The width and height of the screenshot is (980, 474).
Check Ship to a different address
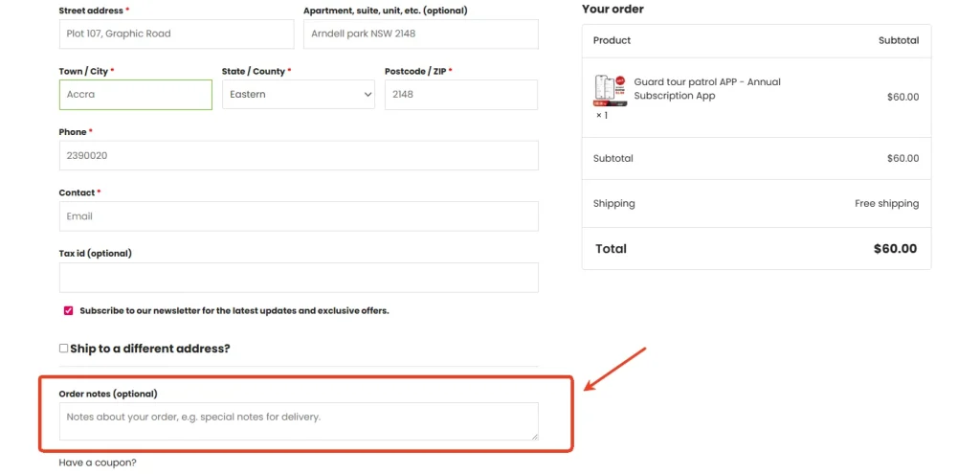click(x=64, y=349)
